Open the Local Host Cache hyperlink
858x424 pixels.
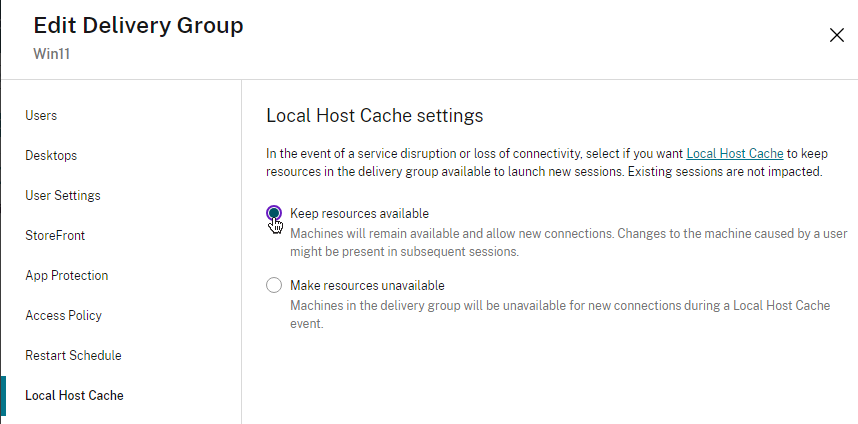(x=734, y=154)
